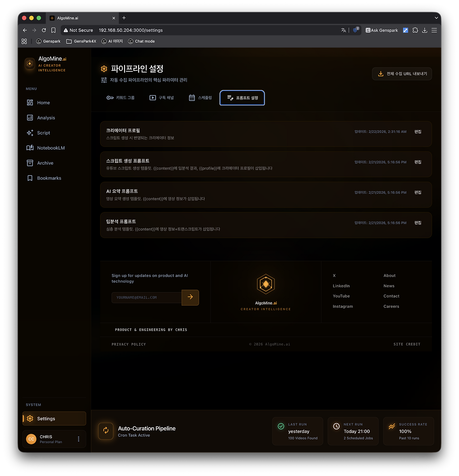
Task: Open the GensPark4X bookmarks folder
Action: click(x=81, y=41)
